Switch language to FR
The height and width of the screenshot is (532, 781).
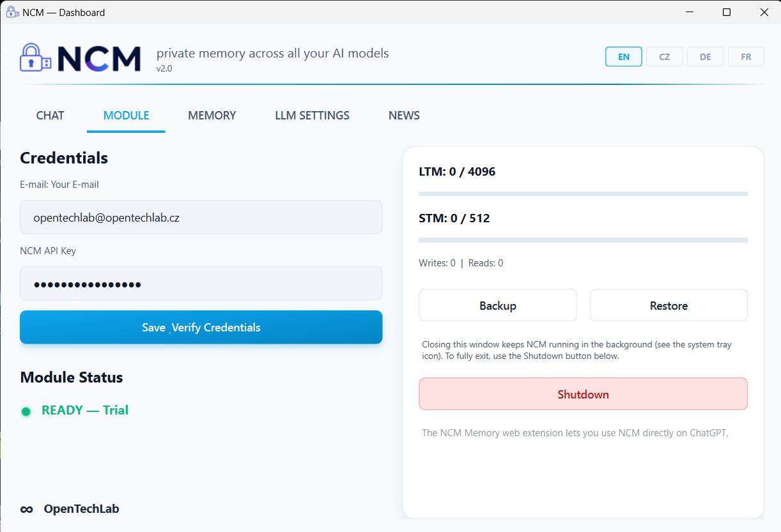(746, 56)
